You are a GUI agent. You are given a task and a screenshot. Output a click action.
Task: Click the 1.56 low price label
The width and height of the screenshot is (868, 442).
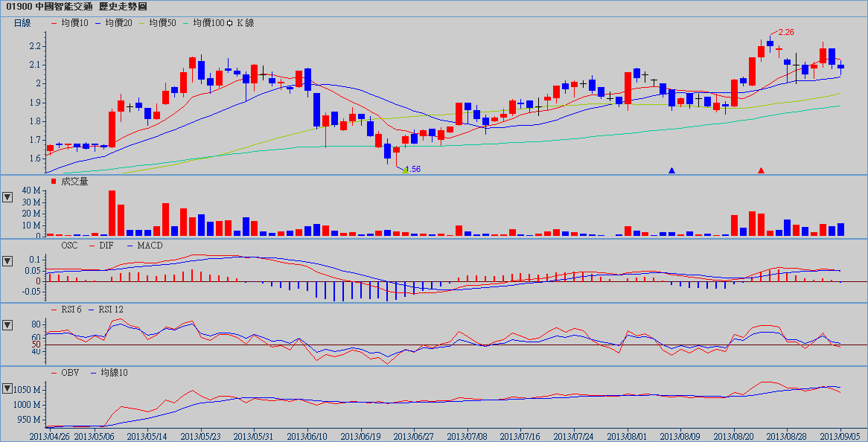click(x=412, y=169)
